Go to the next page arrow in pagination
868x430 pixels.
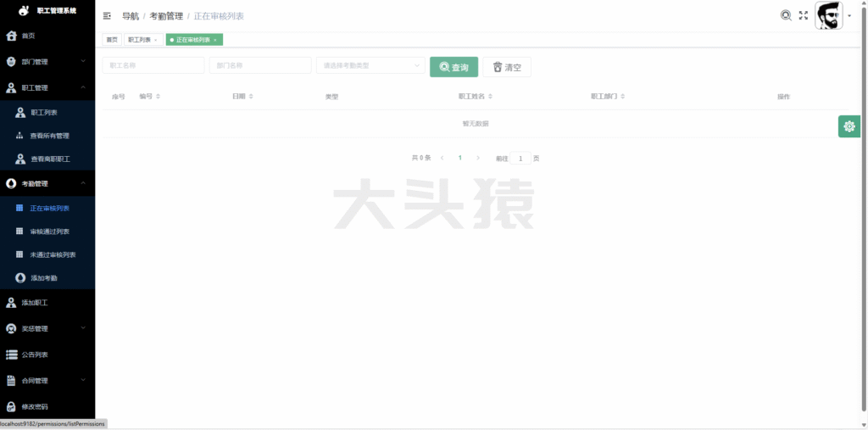pos(478,158)
